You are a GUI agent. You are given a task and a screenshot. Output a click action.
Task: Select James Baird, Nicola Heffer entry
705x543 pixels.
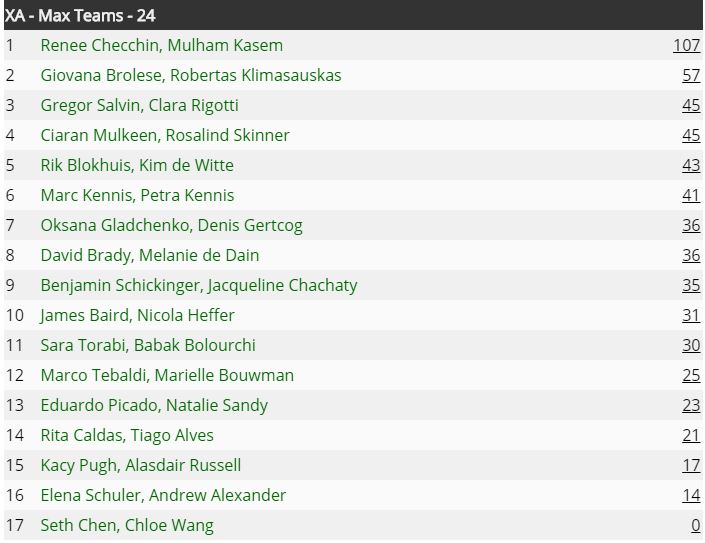(x=137, y=316)
